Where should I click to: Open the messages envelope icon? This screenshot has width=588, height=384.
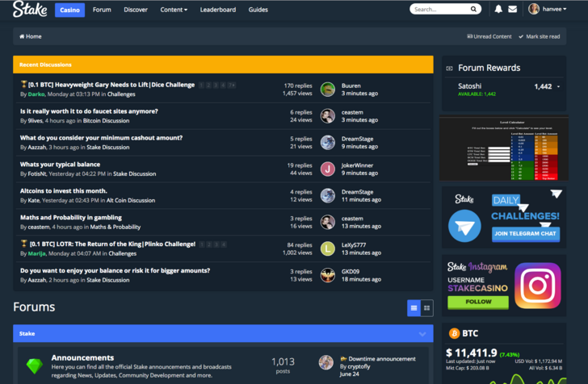tap(512, 9)
